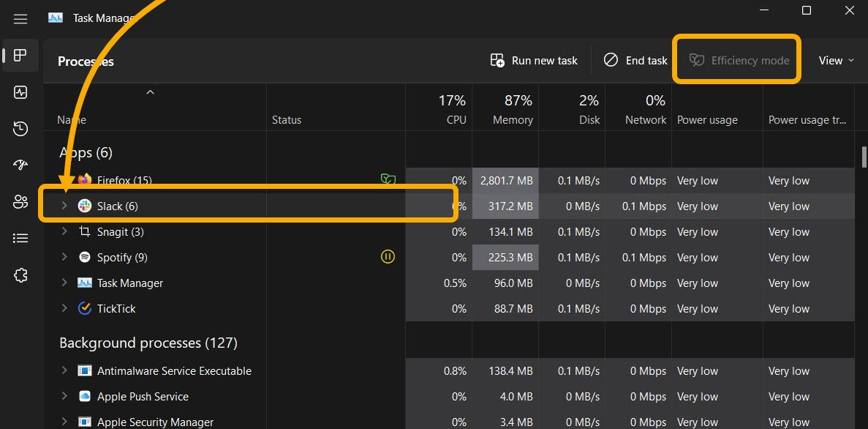Click the End task button
This screenshot has height=429, width=868.
635,60
